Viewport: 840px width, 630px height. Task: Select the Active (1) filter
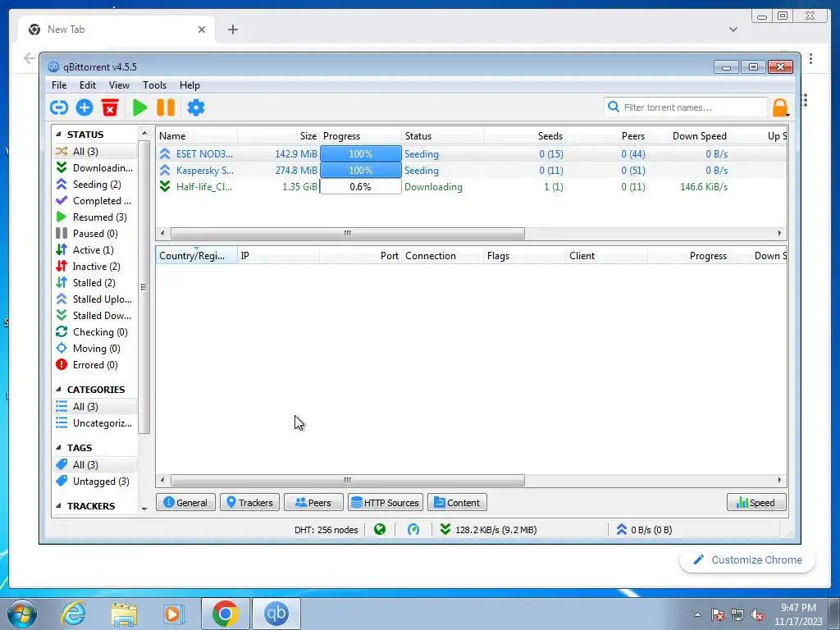coord(95,250)
